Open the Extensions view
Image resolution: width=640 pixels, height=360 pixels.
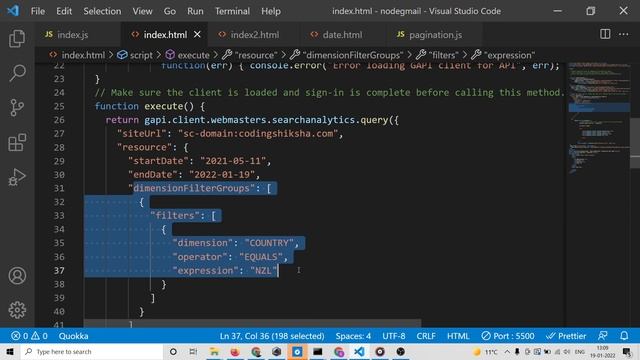(17, 142)
